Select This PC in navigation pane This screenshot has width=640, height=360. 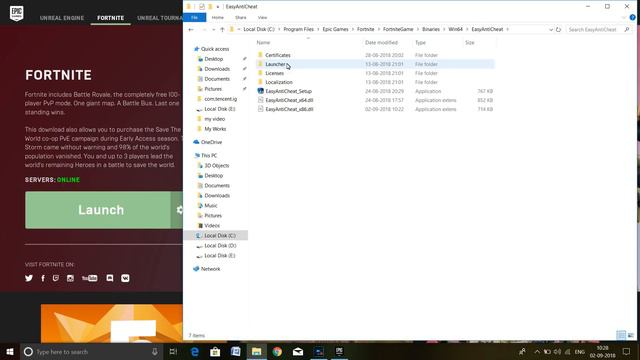(209, 156)
